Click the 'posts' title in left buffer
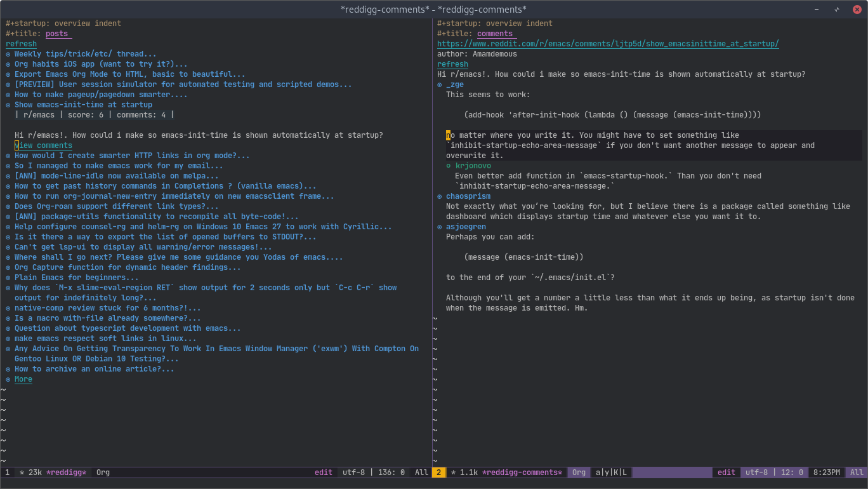This screenshot has width=868, height=489. (x=57, y=34)
